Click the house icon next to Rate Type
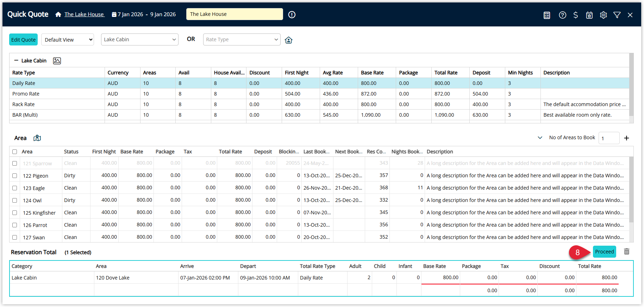 289,40
